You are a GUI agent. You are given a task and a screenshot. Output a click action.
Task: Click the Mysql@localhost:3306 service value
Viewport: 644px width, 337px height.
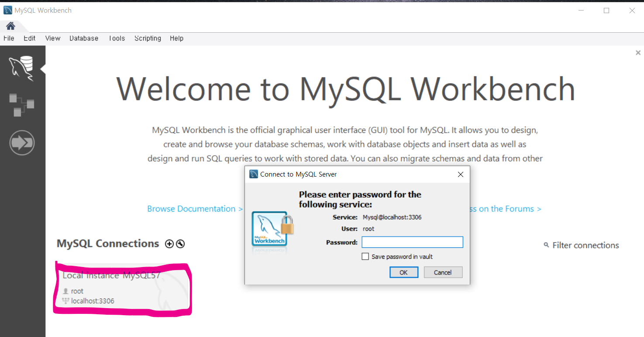pos(392,217)
